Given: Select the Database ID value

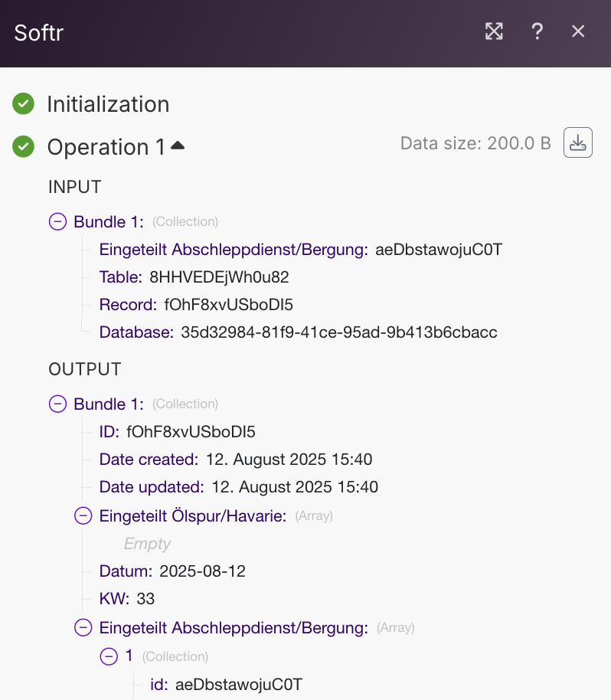Looking at the screenshot, I should click(338, 332).
